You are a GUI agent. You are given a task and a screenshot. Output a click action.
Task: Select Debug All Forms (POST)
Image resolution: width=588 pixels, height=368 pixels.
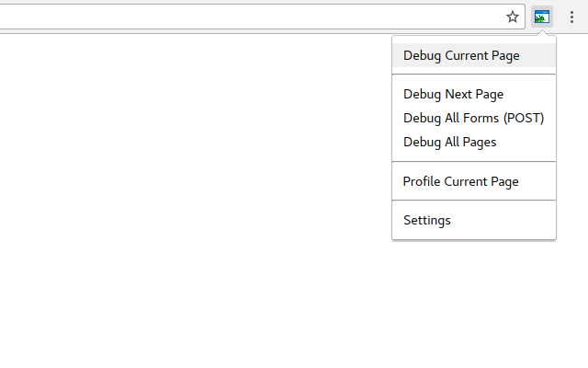coord(473,118)
